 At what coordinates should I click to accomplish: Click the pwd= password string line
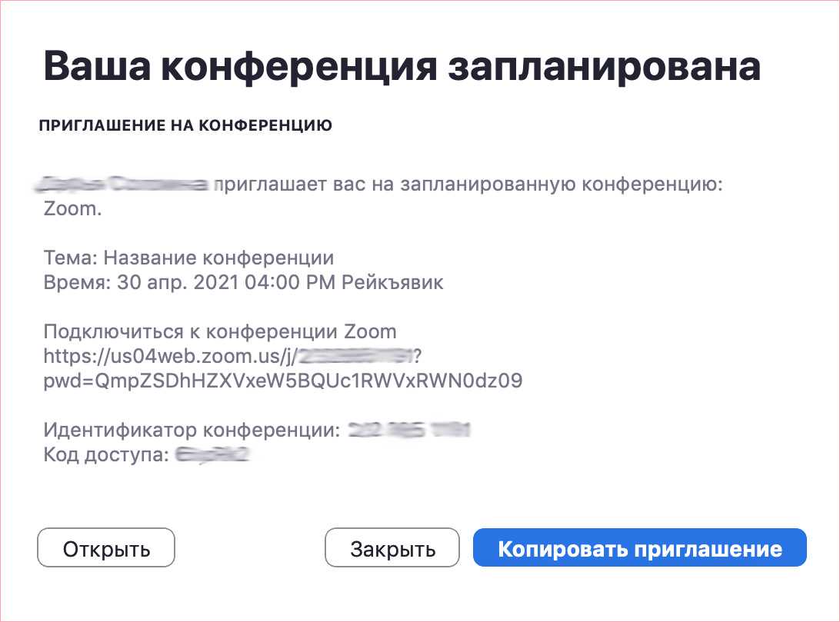tap(283, 381)
